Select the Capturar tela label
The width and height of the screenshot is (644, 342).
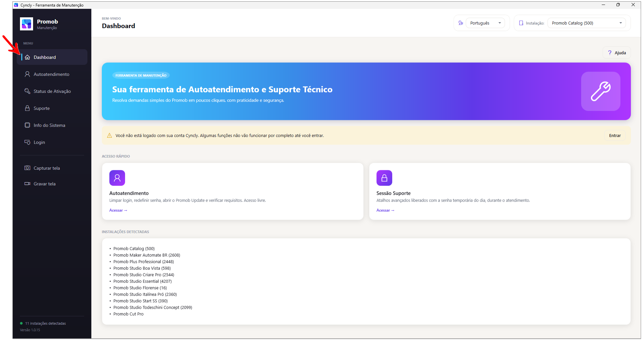47,168
